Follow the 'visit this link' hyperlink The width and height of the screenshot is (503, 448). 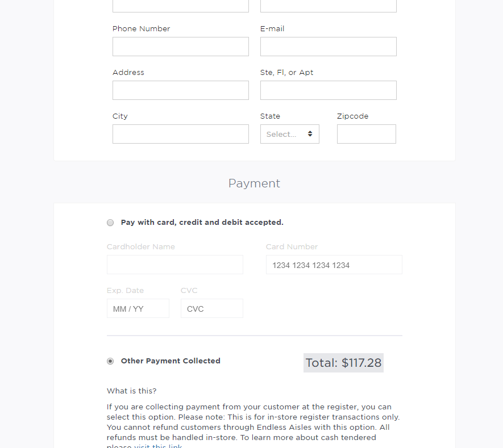coord(158,446)
